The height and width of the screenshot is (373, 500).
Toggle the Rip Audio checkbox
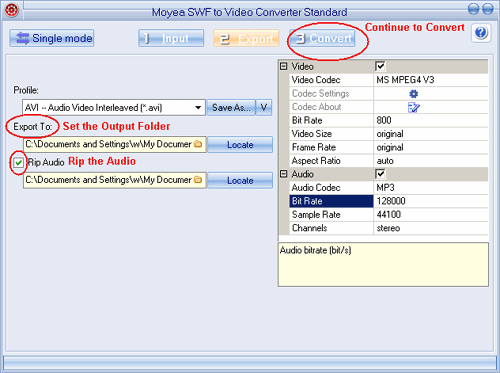[x=19, y=163]
